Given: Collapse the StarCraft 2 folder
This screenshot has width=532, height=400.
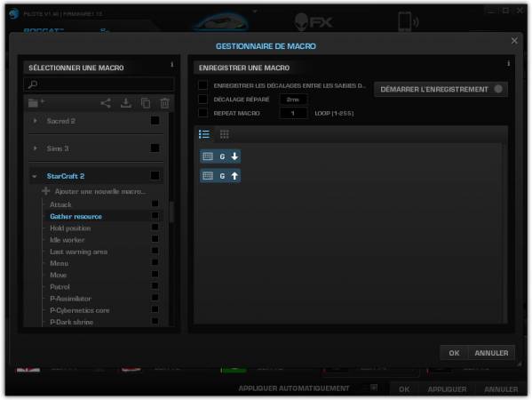Looking at the screenshot, I should click(x=35, y=176).
